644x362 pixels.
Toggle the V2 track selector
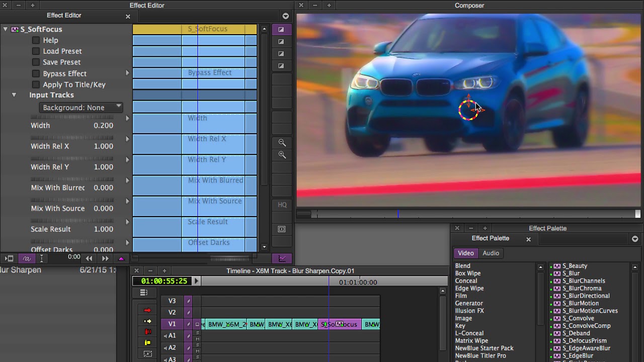click(172, 312)
